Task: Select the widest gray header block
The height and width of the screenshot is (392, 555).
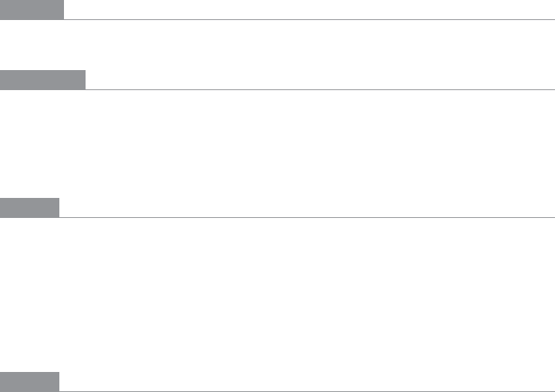Action: tap(42, 80)
